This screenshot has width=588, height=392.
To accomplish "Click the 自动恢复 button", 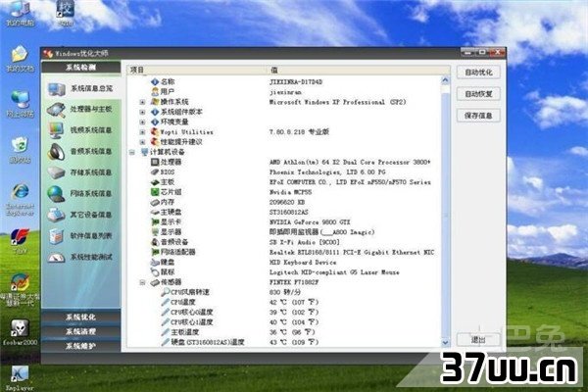I will [x=478, y=94].
